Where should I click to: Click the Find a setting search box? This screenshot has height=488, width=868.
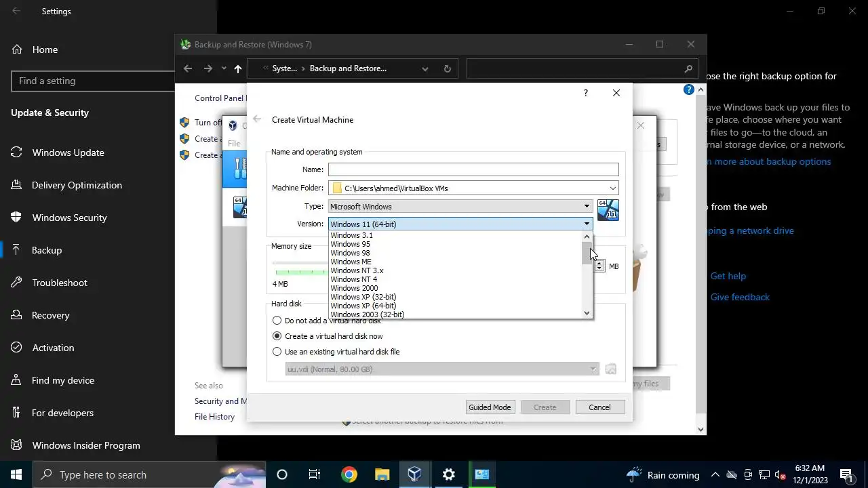(x=94, y=81)
